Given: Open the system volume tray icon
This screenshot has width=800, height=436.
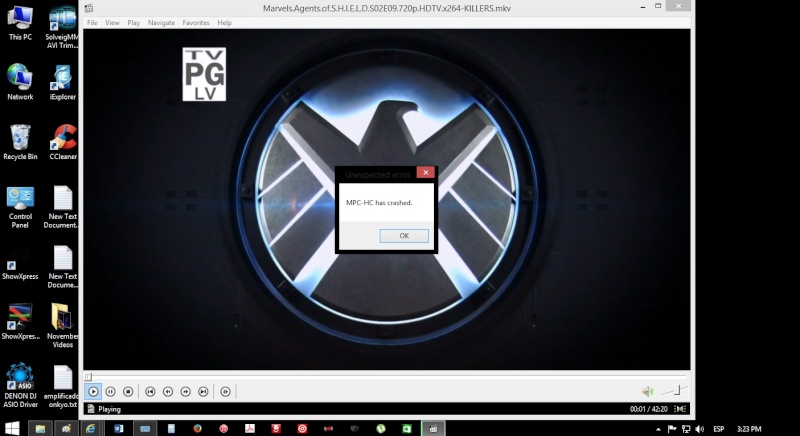Looking at the screenshot, I should coord(699,429).
